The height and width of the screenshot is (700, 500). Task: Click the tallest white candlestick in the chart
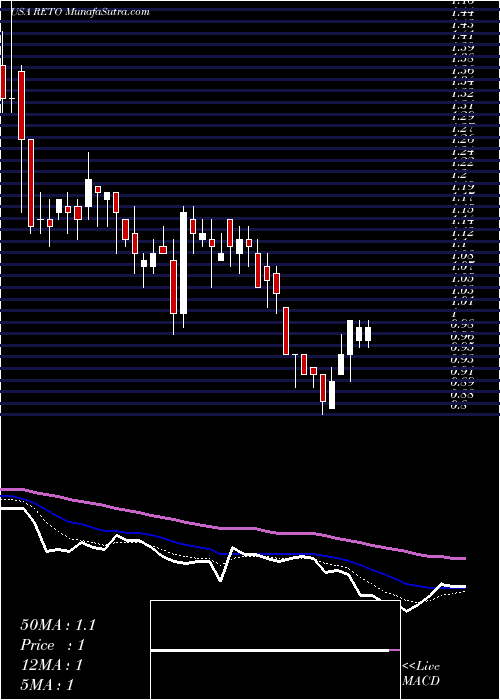click(183, 263)
